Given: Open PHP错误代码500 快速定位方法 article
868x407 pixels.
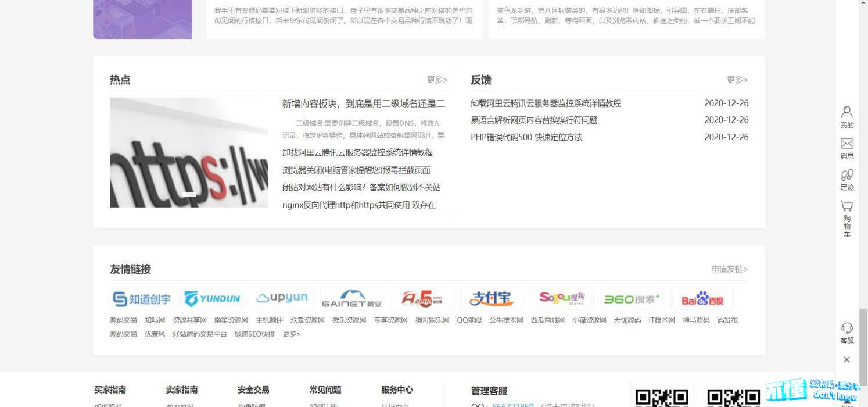Looking at the screenshot, I should pyautogui.click(x=526, y=137).
